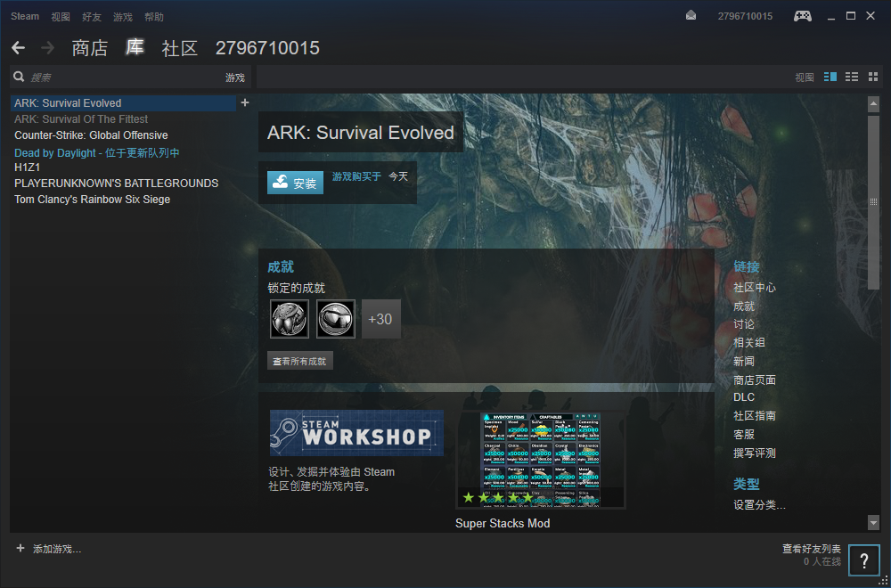Image resolution: width=891 pixels, height=588 pixels.
Task: Click the vertical scrollbar thumb
Action: click(873, 201)
